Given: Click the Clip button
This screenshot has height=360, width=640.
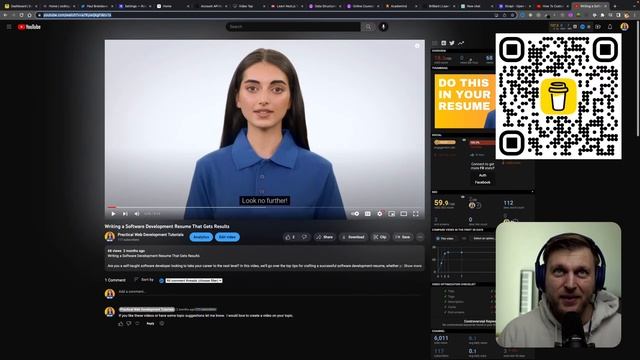Looking at the screenshot, I should click(380, 237).
